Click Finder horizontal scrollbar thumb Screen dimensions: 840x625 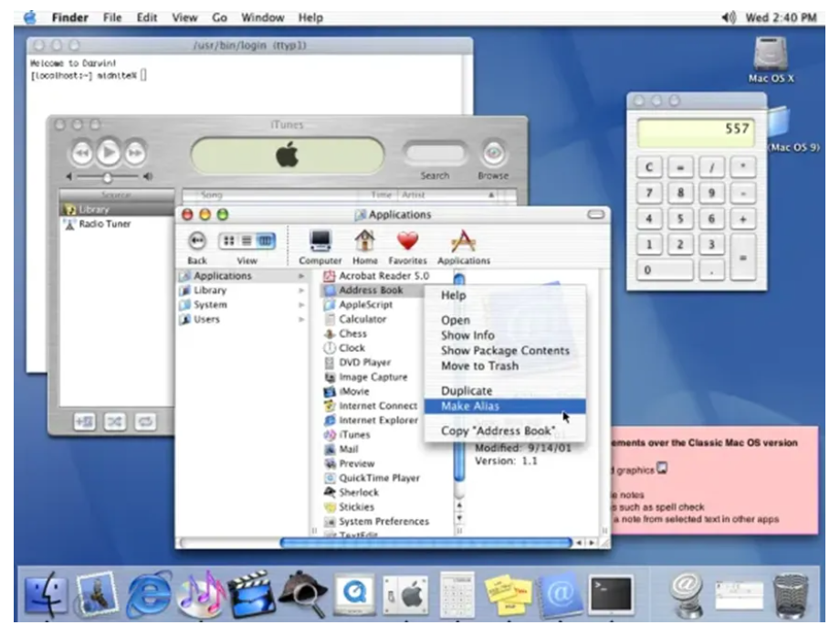pyautogui.click(x=425, y=543)
